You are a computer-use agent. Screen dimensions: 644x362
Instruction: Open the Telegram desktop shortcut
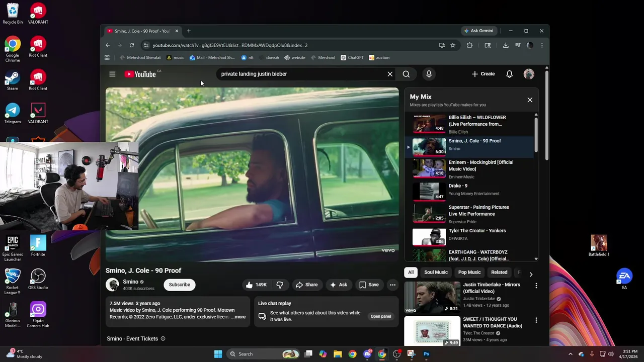13,114
